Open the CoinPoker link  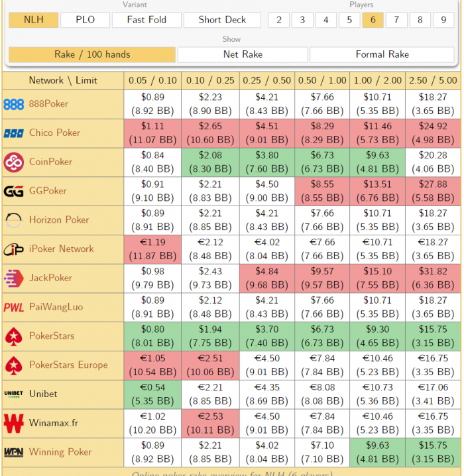(x=50, y=162)
